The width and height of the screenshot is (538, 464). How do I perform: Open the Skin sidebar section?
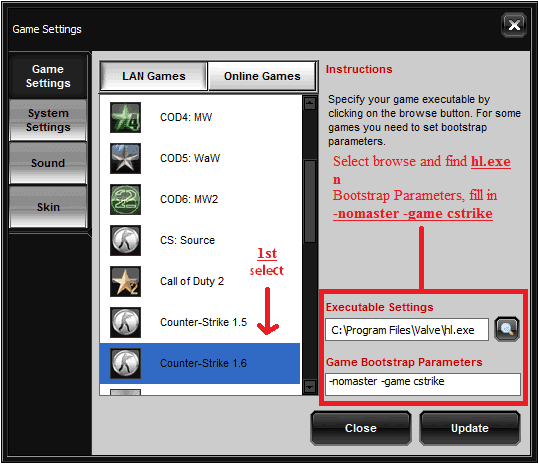click(x=48, y=207)
